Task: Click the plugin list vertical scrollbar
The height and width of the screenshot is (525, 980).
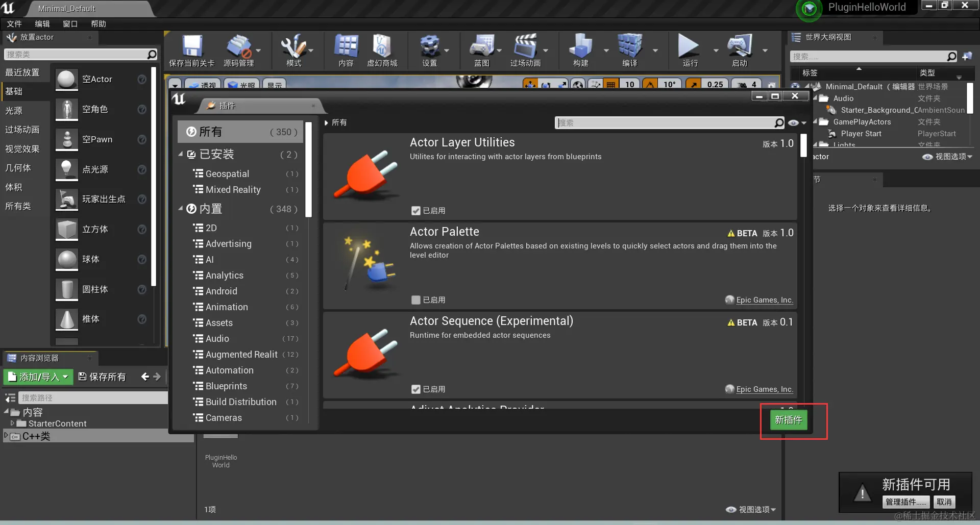Action: 803,145
